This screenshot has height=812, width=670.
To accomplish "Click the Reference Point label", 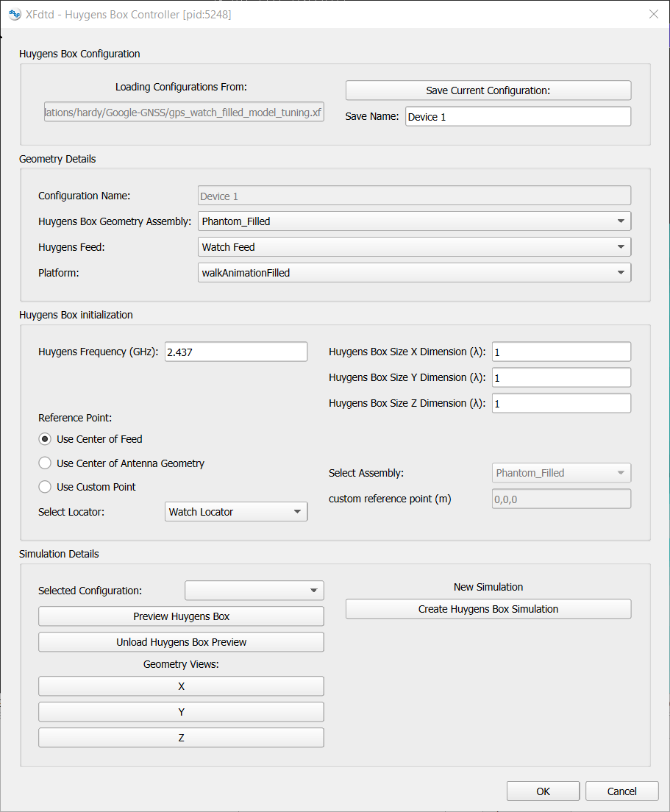I will pyautogui.click(x=75, y=418).
